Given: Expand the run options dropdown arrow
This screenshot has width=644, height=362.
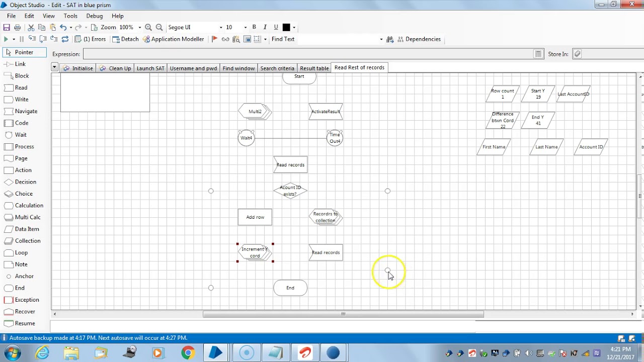Looking at the screenshot, I should [x=13, y=39].
